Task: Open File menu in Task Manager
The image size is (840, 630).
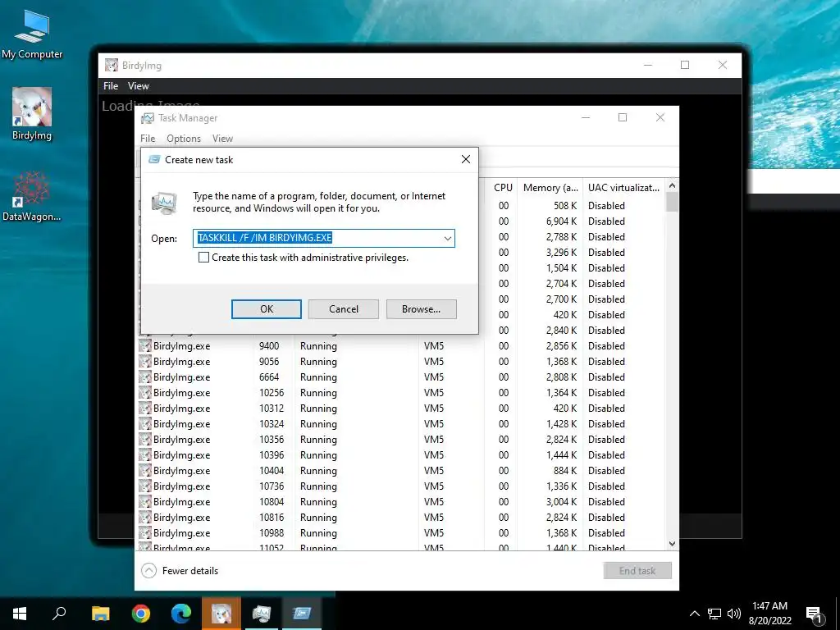Action: click(x=148, y=139)
